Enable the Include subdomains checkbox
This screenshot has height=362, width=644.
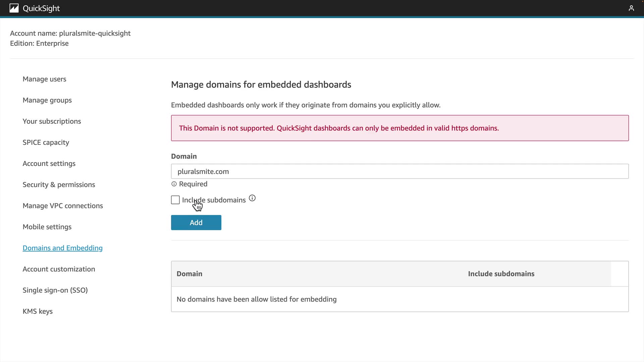tap(175, 200)
